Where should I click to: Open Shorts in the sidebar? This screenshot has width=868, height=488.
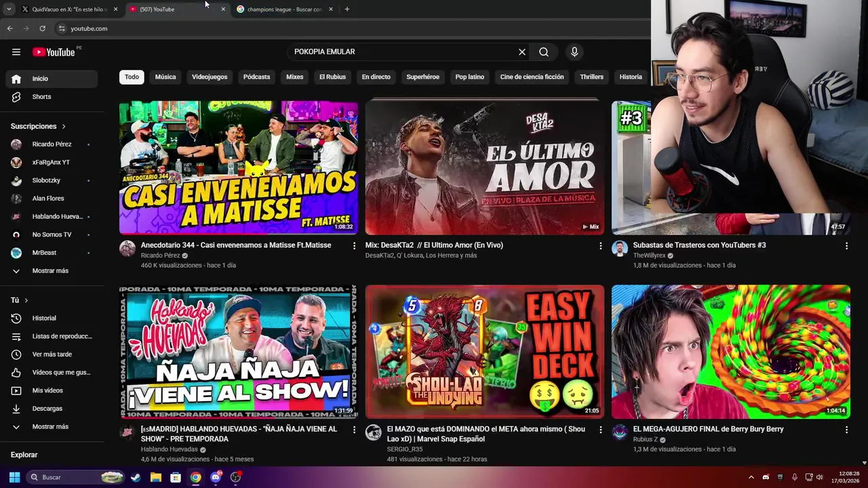coord(52,97)
